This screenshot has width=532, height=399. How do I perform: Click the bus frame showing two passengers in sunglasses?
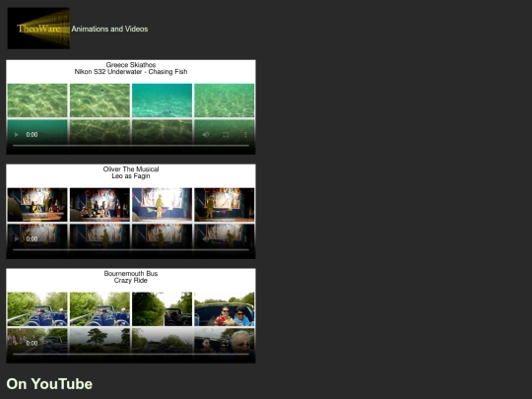pyautogui.click(x=225, y=308)
